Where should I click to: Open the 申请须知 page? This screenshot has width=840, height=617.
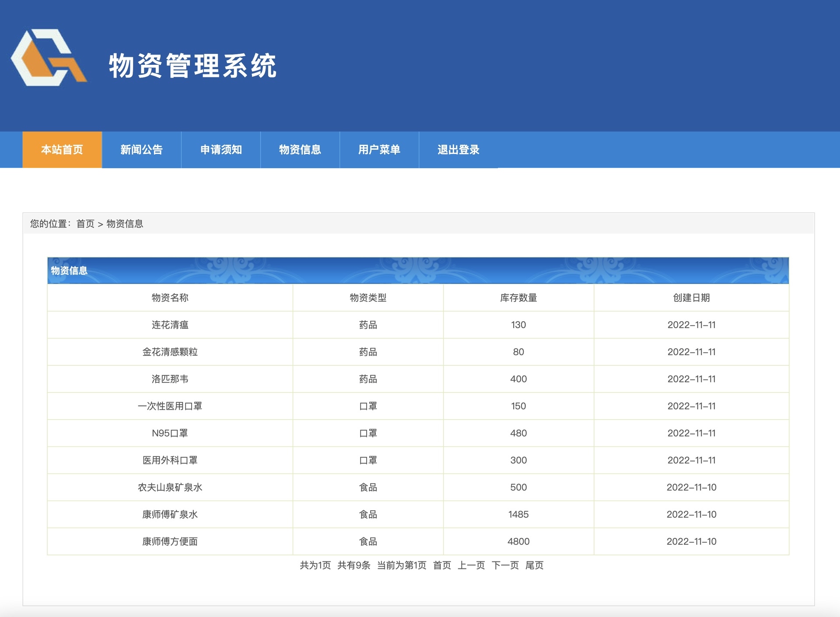pos(220,150)
